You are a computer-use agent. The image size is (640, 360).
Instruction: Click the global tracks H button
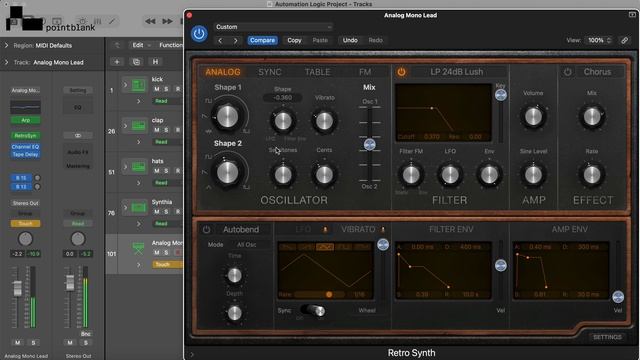(x=155, y=62)
